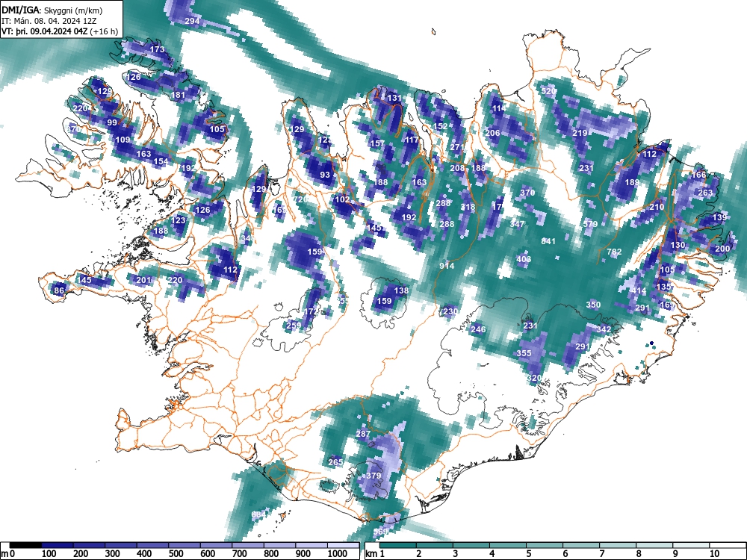Click the visibility value 139

[x=720, y=217]
